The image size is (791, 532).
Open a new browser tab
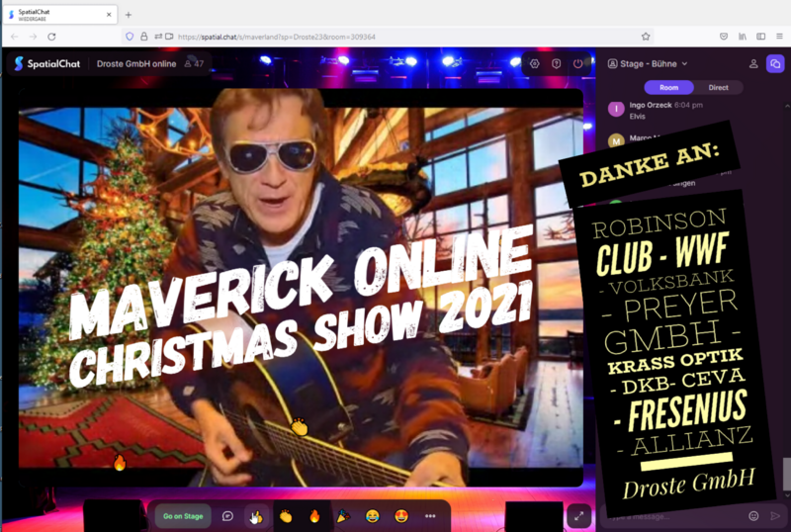[129, 15]
